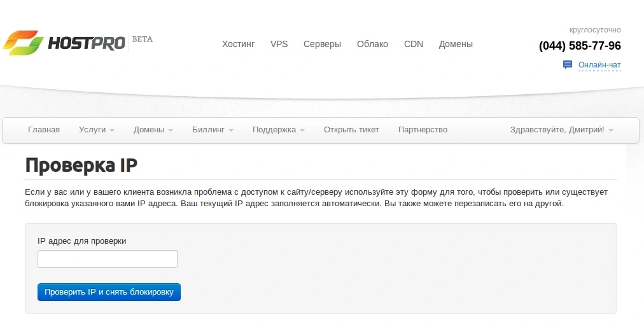Click the IP адрес для проверки label

click(81, 241)
